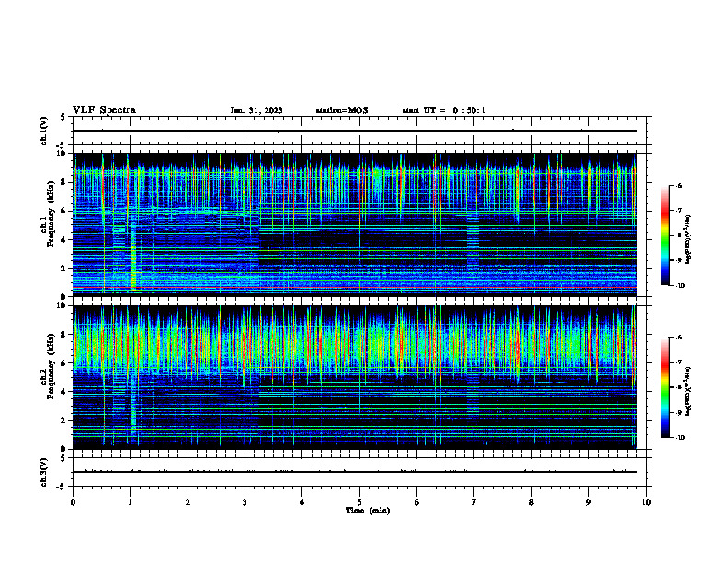
Task: Select the "Time (min)" axis label
Action: 368,511
